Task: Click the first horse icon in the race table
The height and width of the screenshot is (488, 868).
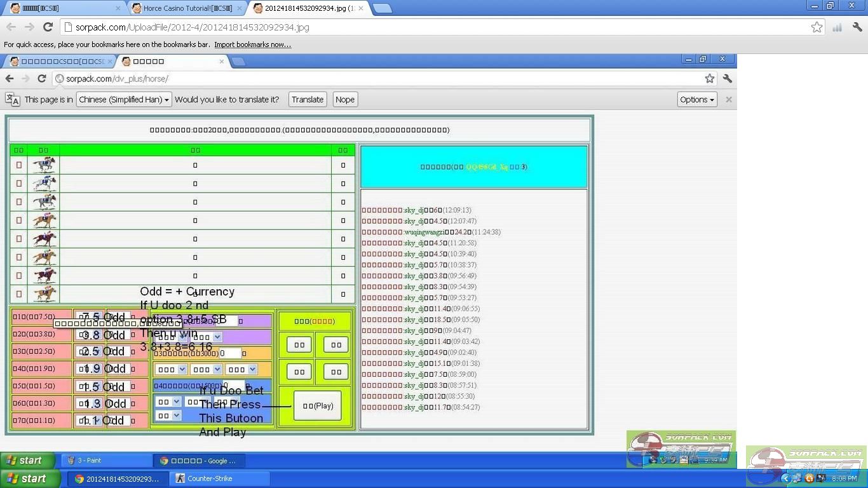Action: 44,165
